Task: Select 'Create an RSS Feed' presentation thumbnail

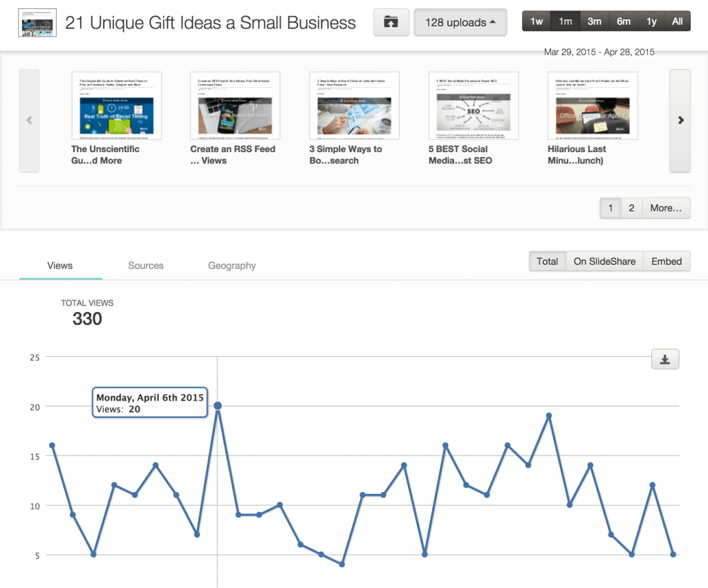Action: click(235, 106)
